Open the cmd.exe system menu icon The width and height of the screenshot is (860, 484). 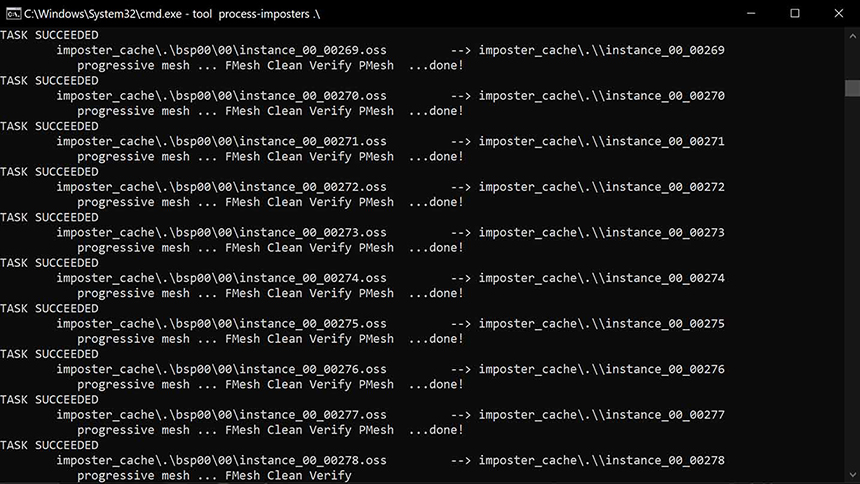pos(13,14)
